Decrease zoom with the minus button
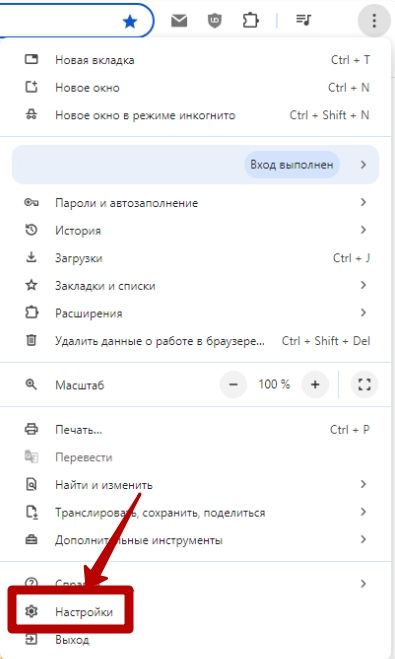The height and width of the screenshot is (659, 395). click(233, 384)
